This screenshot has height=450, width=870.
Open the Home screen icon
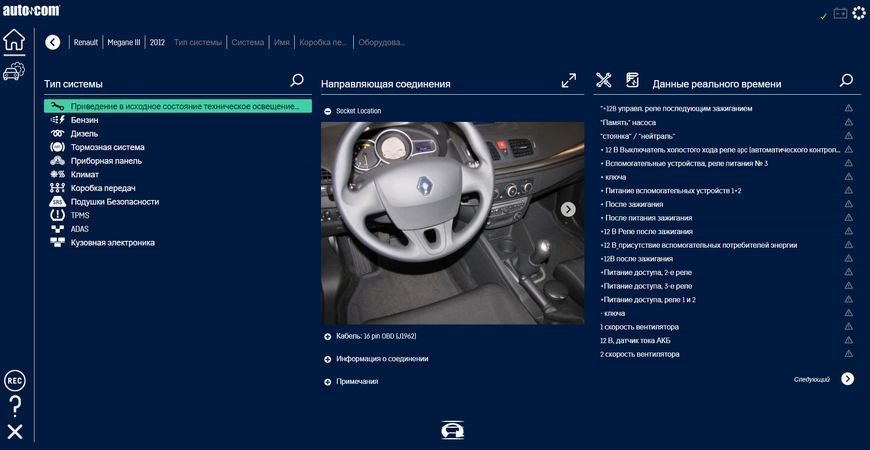[14, 40]
